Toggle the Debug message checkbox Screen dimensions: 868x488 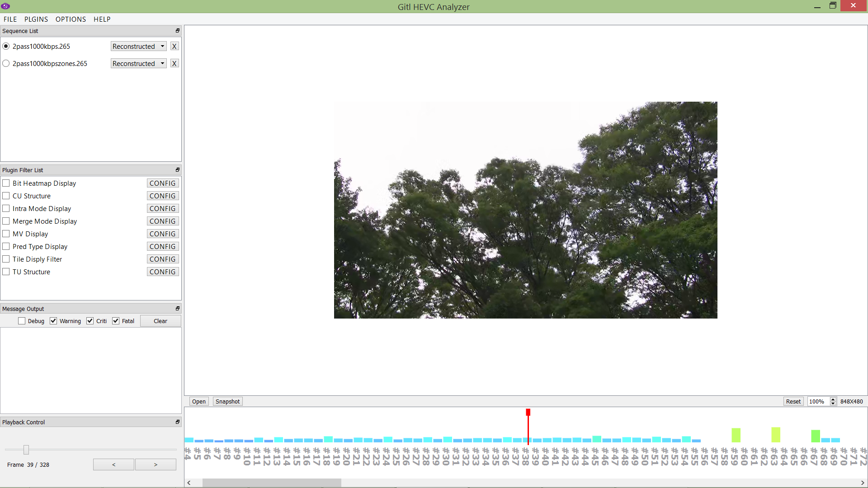22,321
